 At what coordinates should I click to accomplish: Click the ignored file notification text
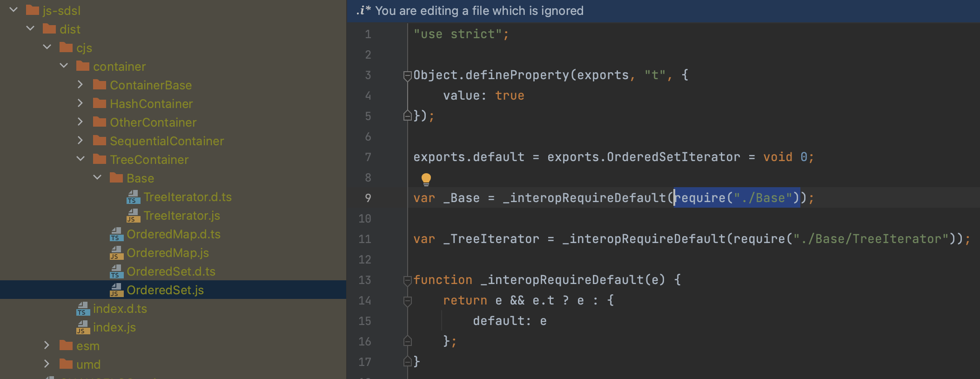coord(479,11)
